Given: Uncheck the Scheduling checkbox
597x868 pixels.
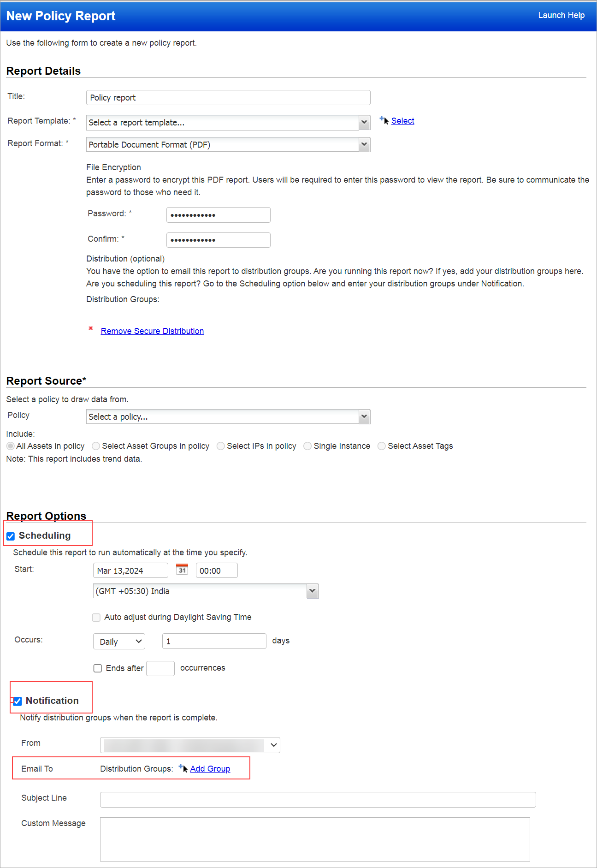Looking at the screenshot, I should (10, 535).
